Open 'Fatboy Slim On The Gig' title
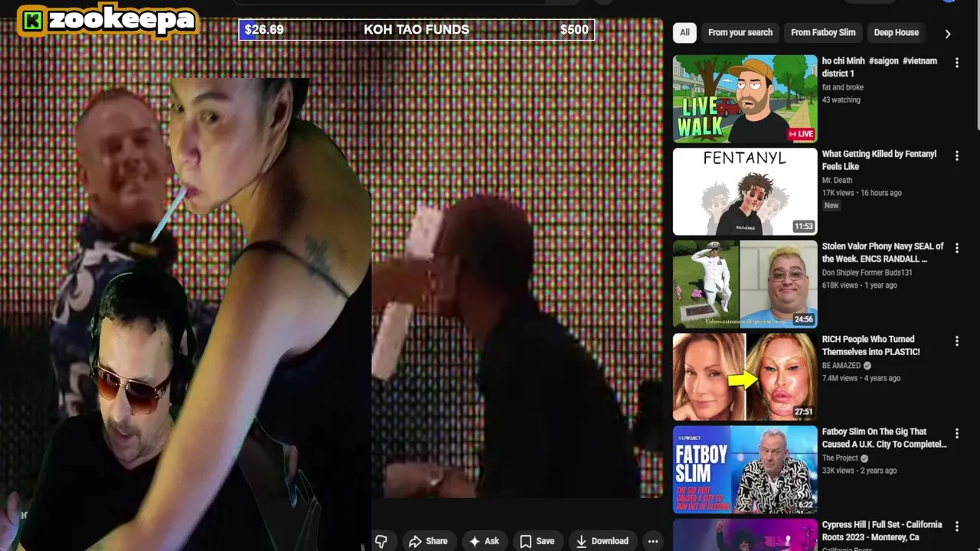Viewport: 980px width, 551px height. point(884,438)
